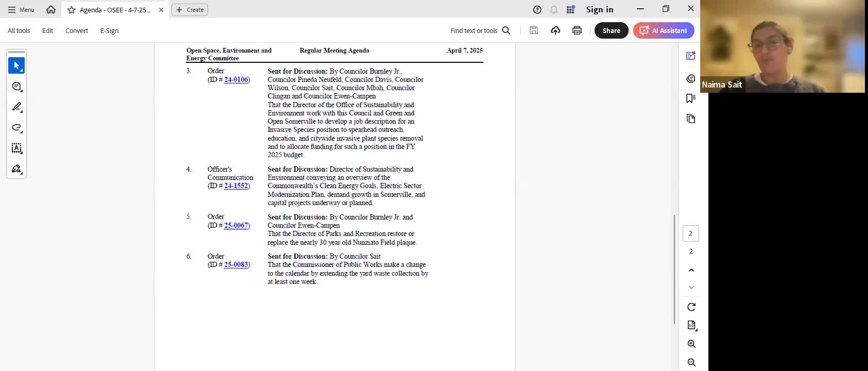Screen dimensions: 868x371
Task: Close the Agenda - OSEE tab
Action: coord(161,10)
